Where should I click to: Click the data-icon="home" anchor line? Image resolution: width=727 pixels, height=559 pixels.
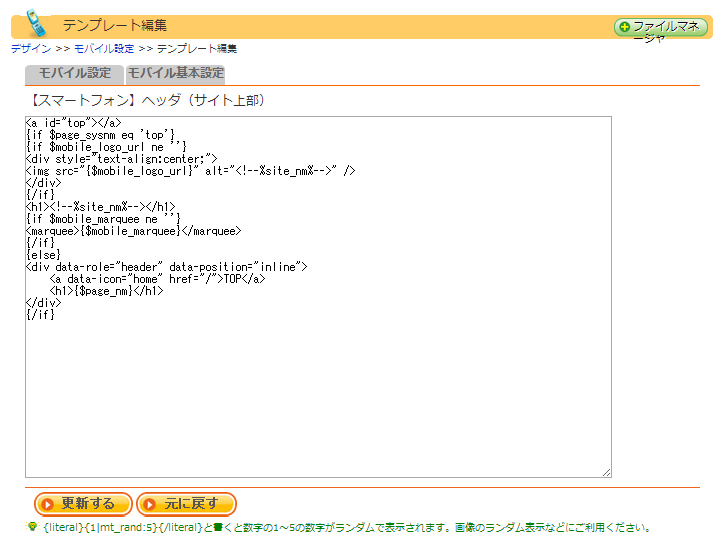pos(158,279)
